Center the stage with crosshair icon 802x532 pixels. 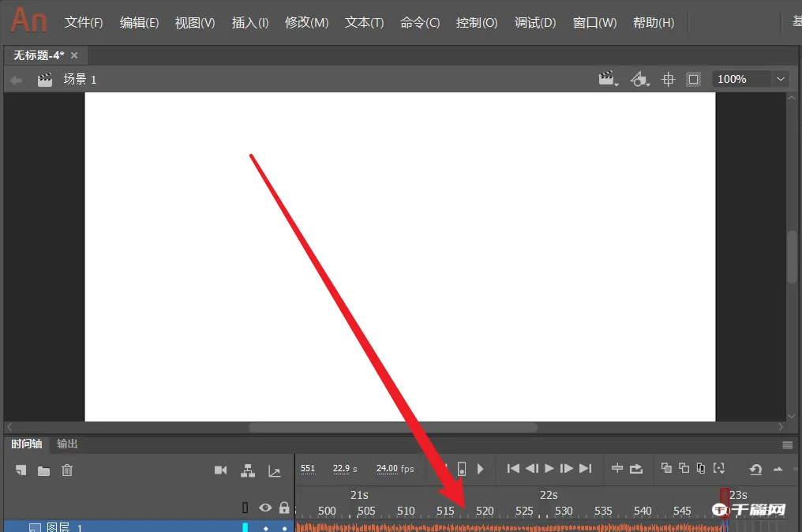[667, 79]
